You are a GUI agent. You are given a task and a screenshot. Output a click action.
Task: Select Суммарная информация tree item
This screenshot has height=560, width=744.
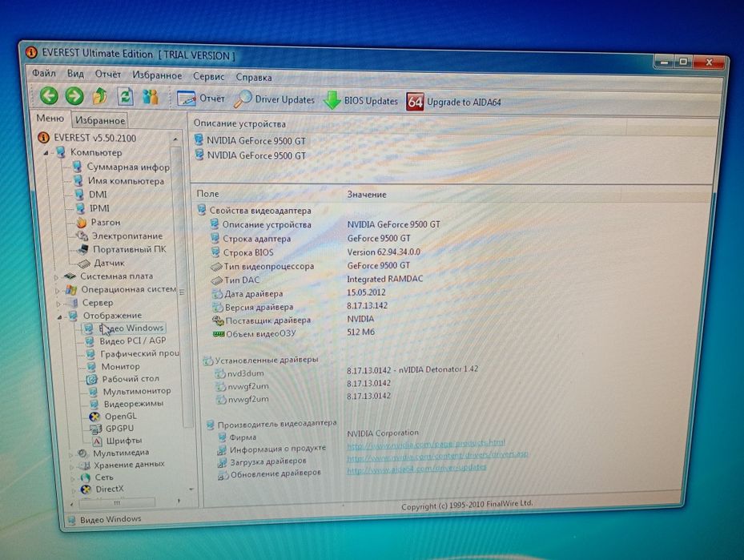pos(127,167)
